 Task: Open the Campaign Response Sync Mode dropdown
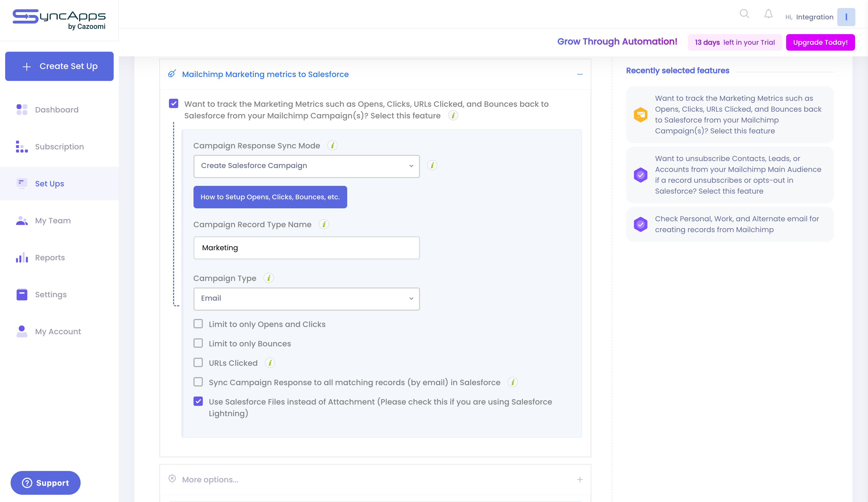(x=307, y=166)
